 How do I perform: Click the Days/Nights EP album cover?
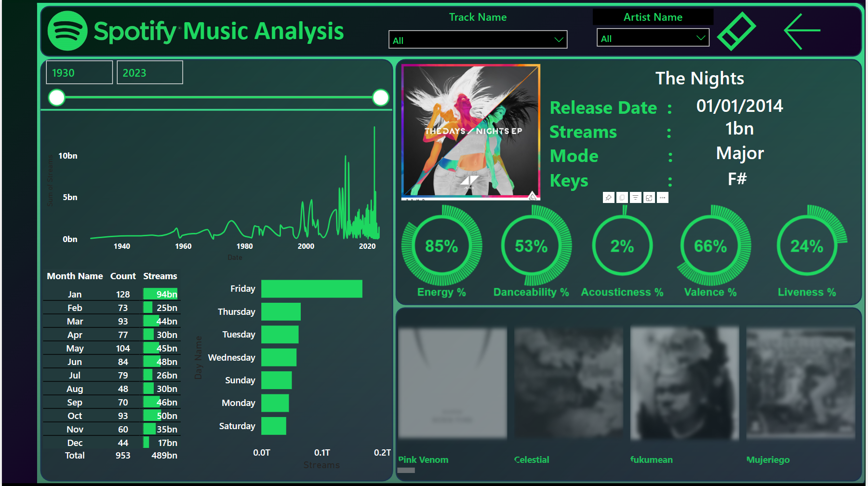(x=470, y=132)
